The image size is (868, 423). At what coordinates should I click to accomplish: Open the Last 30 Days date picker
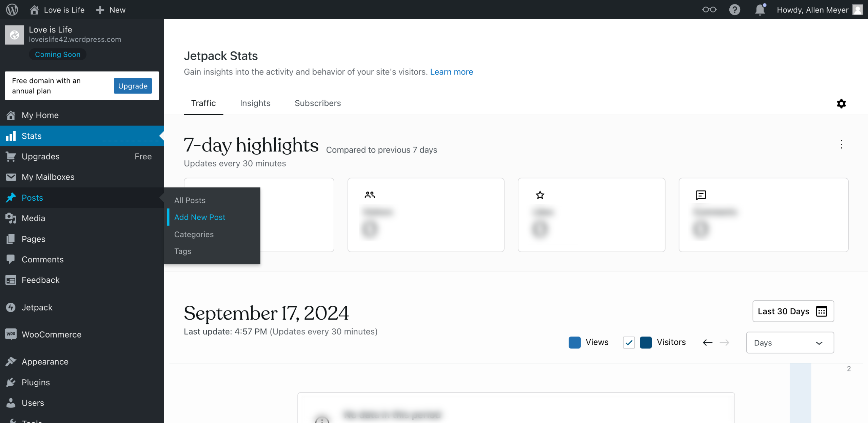(x=793, y=311)
